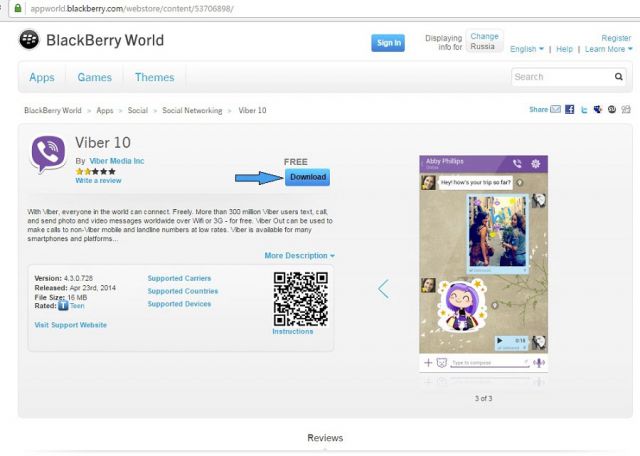Click the Version 4.3.0.728 text
640x456 pixels.
coord(64,278)
